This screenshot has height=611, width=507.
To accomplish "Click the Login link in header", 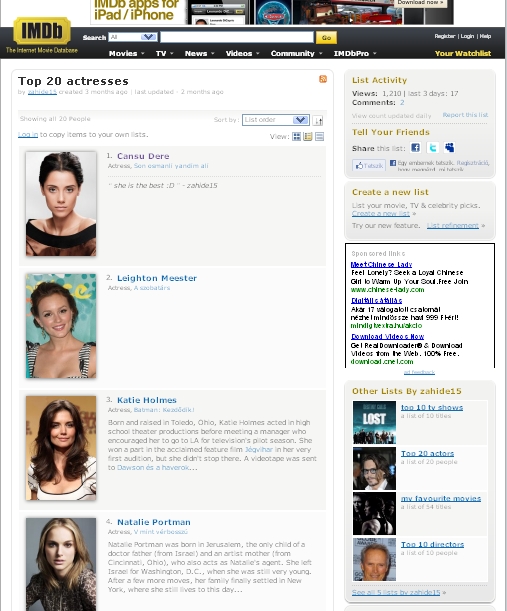I will pyautogui.click(x=467, y=36).
